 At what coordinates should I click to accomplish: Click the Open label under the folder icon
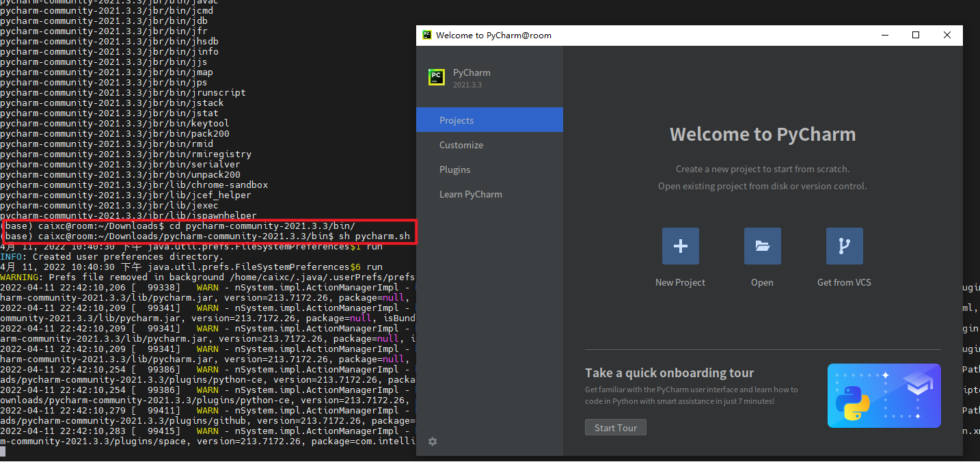point(762,282)
